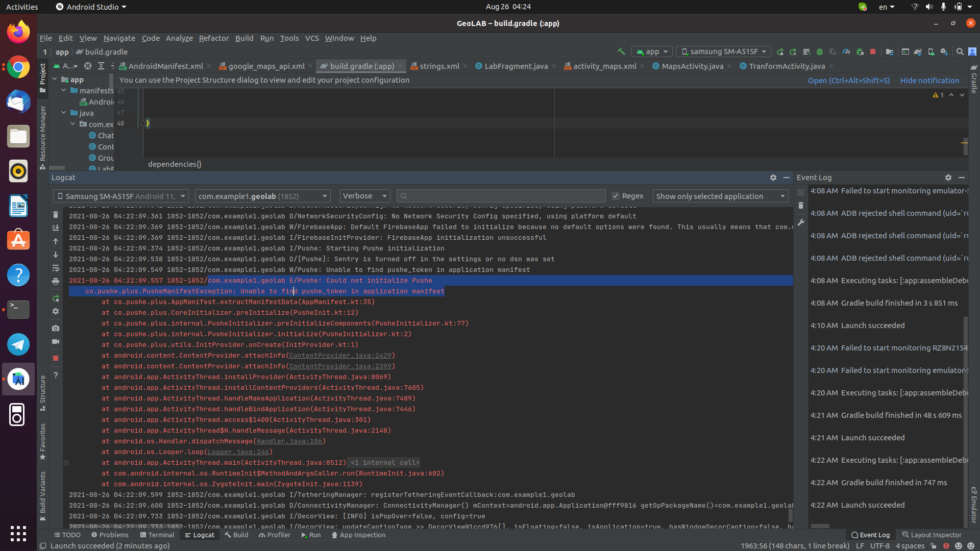The image size is (980, 551).
Task: Clear the Logcat output (trash icon)
Action: click(55, 214)
